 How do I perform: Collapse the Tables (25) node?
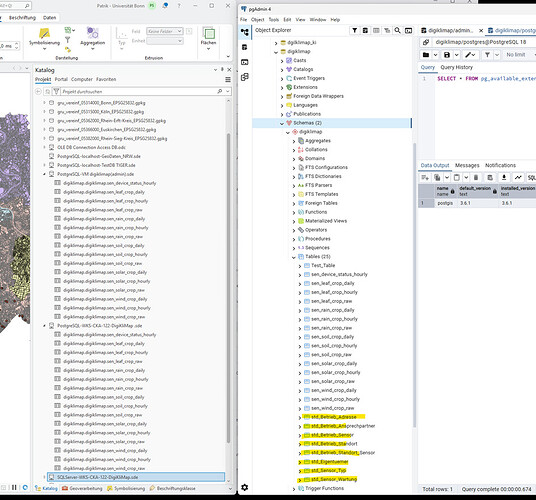coord(294,257)
